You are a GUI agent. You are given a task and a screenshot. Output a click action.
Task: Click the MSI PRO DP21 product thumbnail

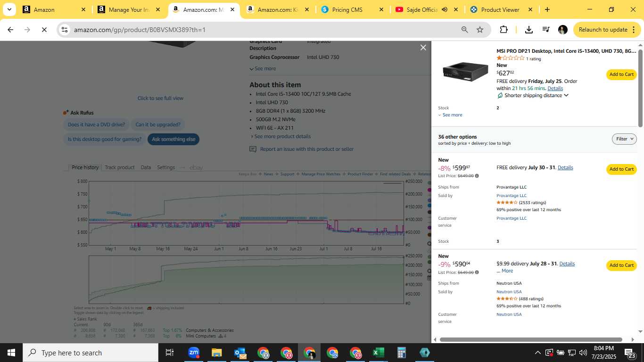(x=465, y=72)
